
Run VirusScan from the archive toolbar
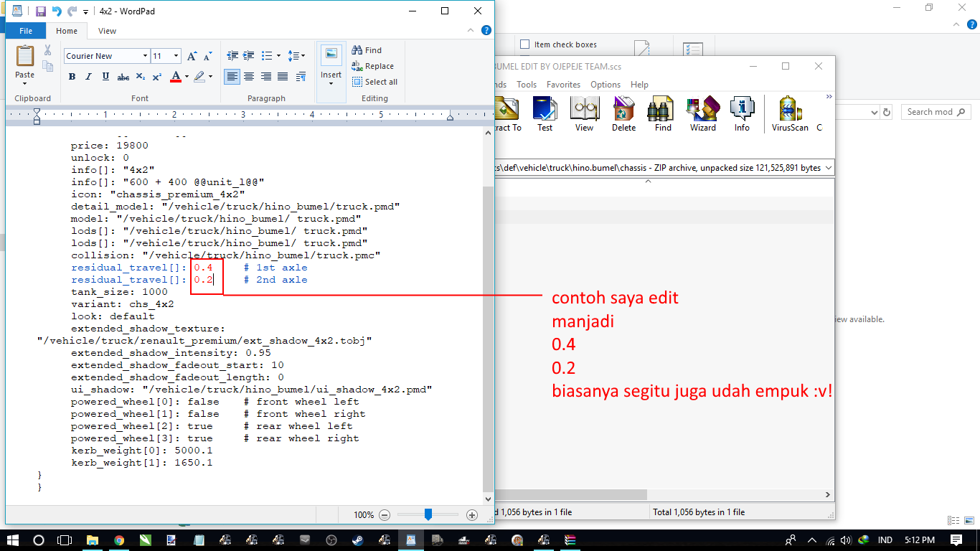[790, 113]
